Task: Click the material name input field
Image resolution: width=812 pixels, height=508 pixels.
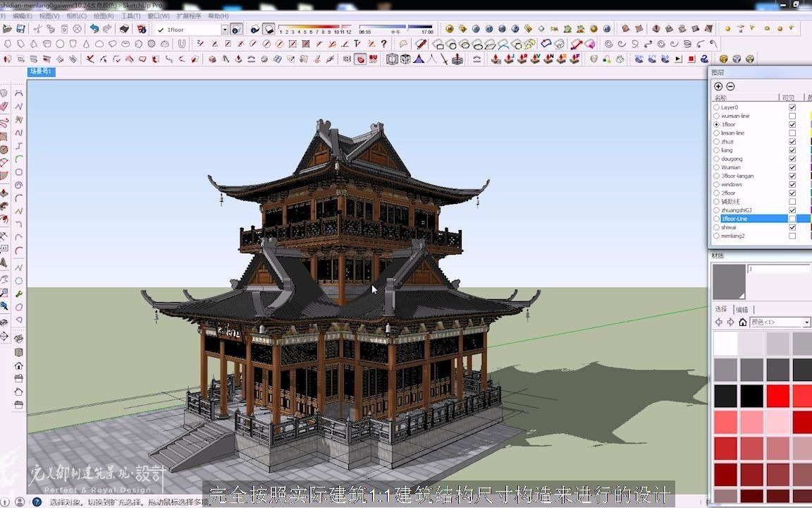Action: coord(778,269)
